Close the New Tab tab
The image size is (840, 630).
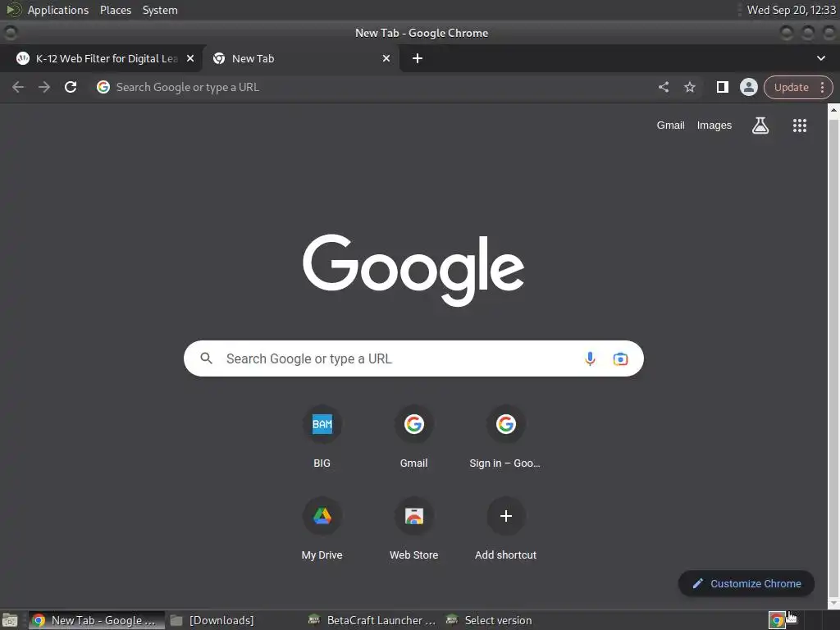[386, 58]
